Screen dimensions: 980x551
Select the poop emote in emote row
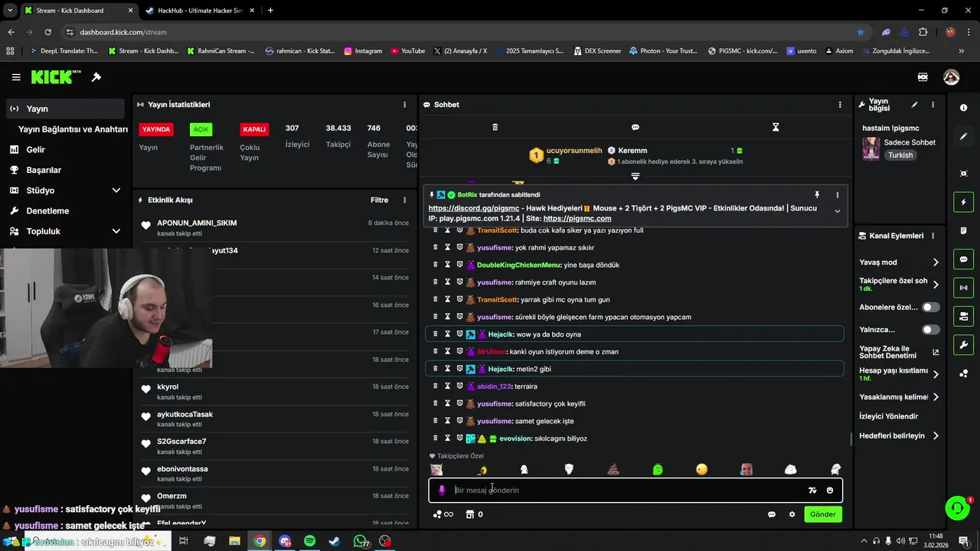tap(613, 470)
